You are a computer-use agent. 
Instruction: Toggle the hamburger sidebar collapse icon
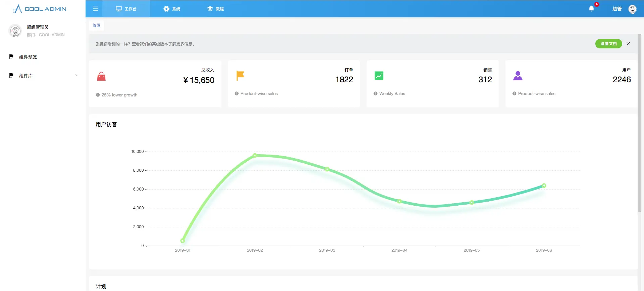pyautogui.click(x=95, y=9)
